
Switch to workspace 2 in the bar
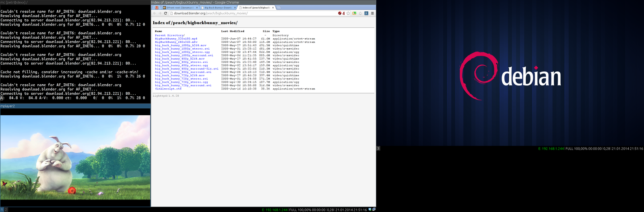pos(6,210)
